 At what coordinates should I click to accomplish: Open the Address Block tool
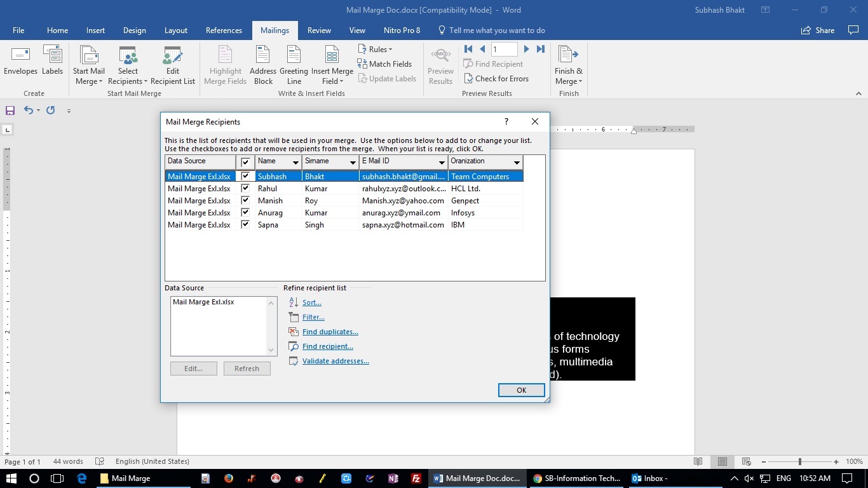pos(262,64)
